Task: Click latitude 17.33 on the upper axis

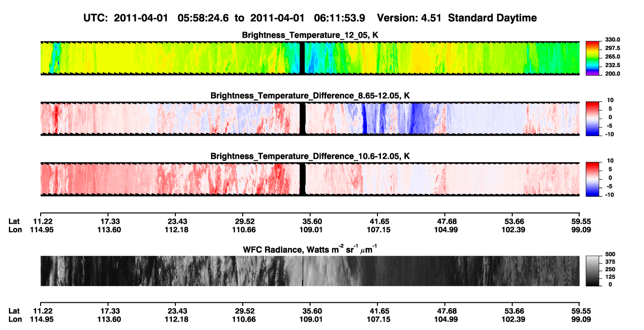Action: click(x=109, y=221)
